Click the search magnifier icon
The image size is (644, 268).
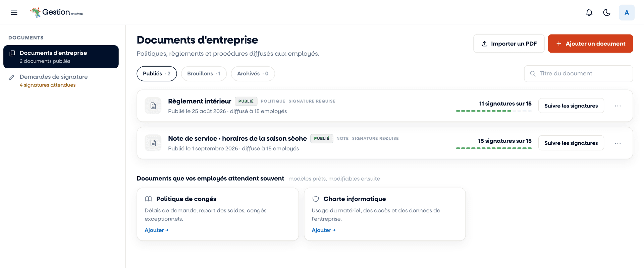tap(533, 74)
